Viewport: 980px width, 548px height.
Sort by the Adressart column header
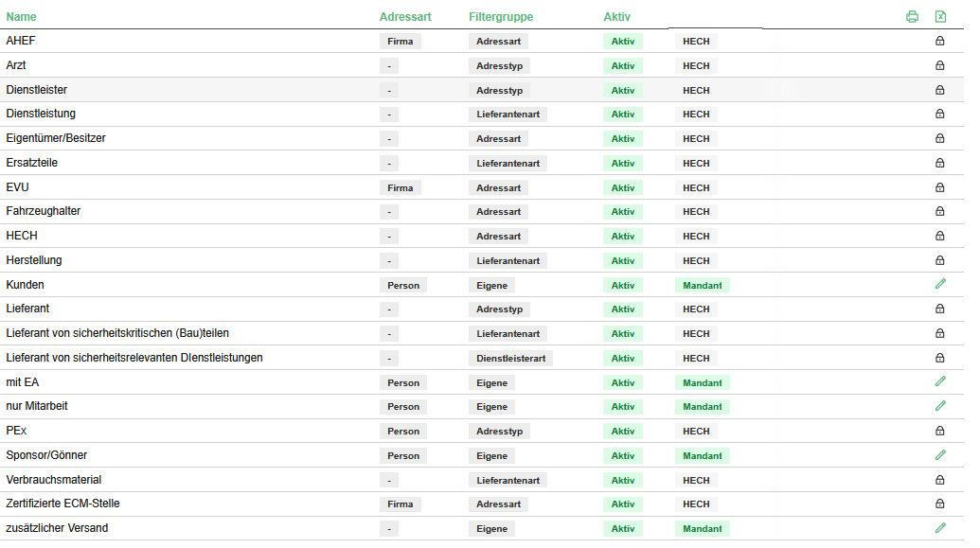tap(405, 17)
